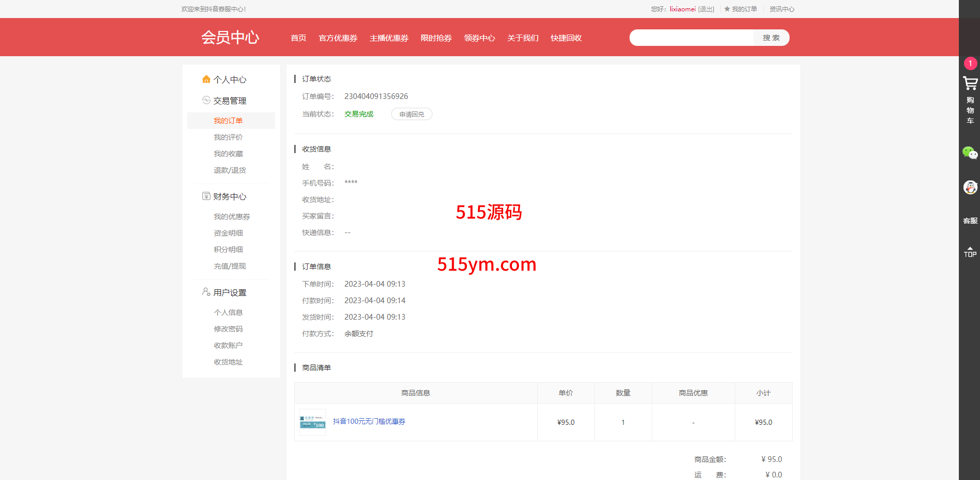Click the 退出 logout link
980x480 pixels.
[706, 9]
